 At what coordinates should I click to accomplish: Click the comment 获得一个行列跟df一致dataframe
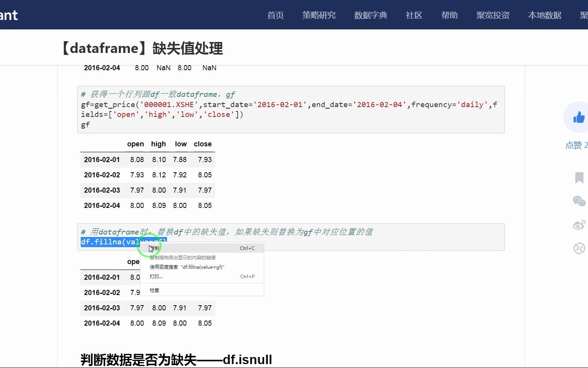pos(158,94)
